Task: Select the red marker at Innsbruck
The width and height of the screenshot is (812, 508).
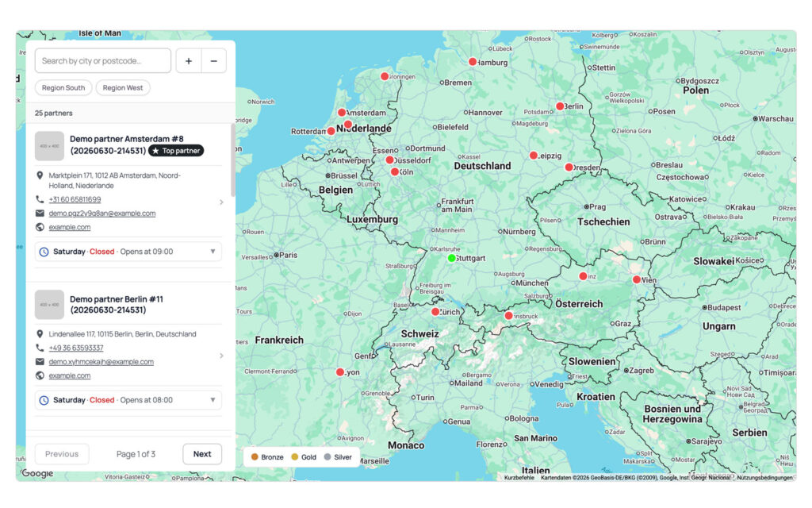Action: pos(508,316)
